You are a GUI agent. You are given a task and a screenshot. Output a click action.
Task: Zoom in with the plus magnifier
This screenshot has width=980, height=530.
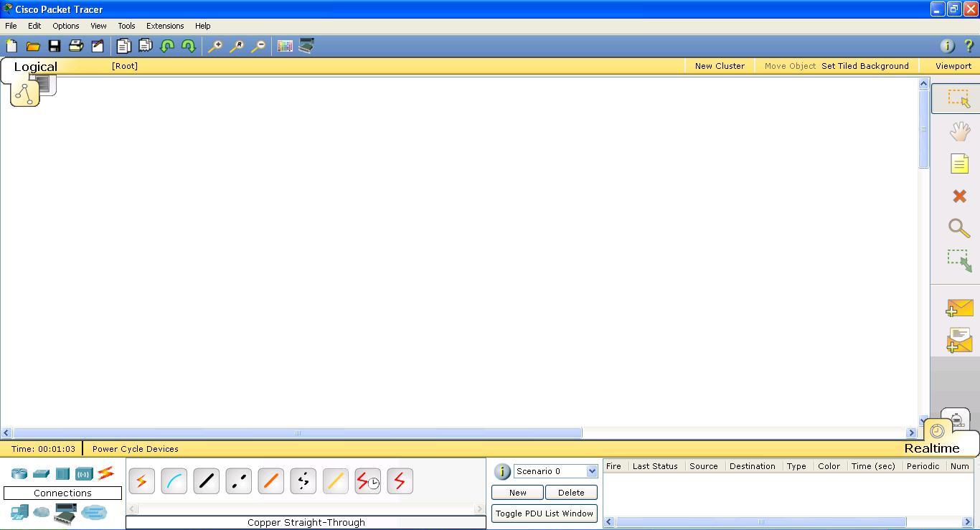click(215, 46)
